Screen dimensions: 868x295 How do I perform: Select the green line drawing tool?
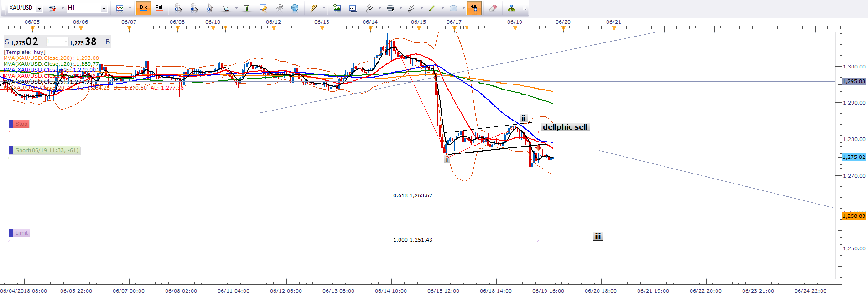pos(431,8)
